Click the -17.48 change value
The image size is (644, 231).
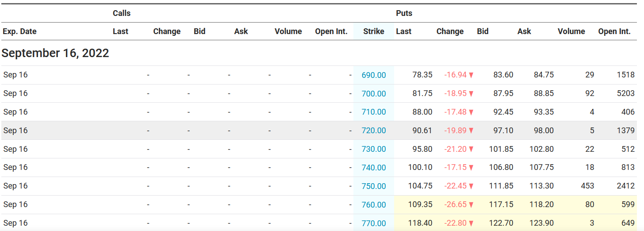tap(456, 112)
